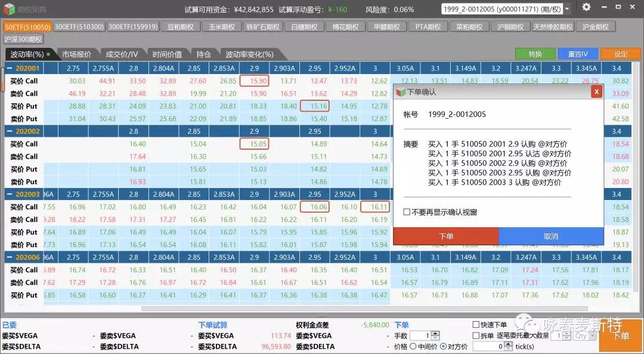Click the orange 设定 button
Screen dimensions: 644x354
[621, 54]
